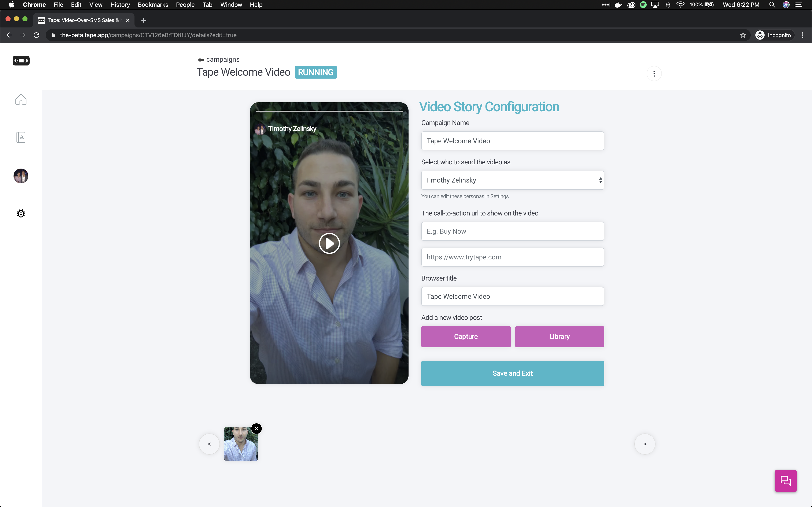Click the video progress bar at top
The width and height of the screenshot is (812, 507).
329,111
